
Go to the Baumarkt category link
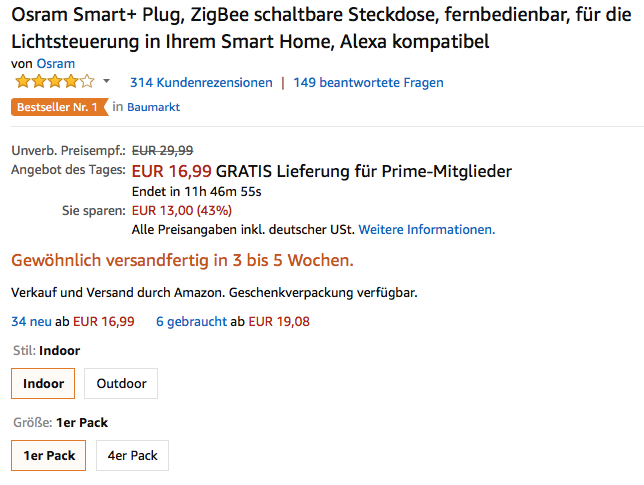click(153, 106)
